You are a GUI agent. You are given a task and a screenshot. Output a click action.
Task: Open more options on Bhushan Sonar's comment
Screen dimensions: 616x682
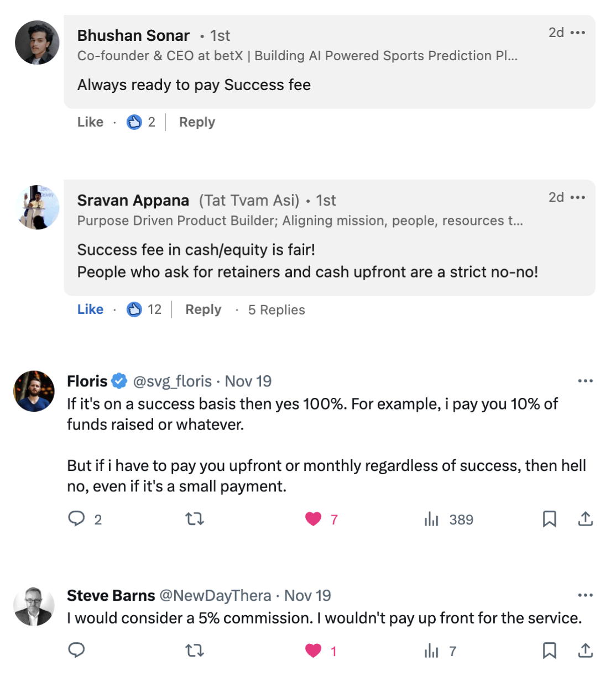578,33
